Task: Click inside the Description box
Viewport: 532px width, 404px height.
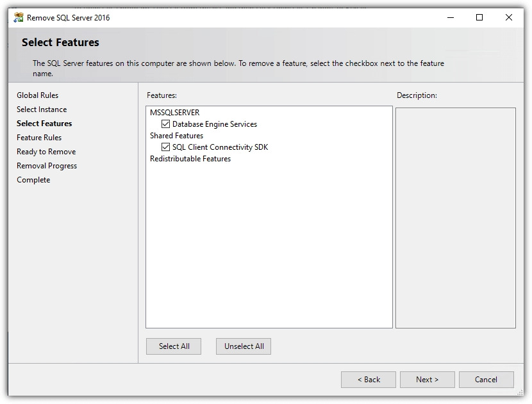Action: pyautogui.click(x=456, y=218)
